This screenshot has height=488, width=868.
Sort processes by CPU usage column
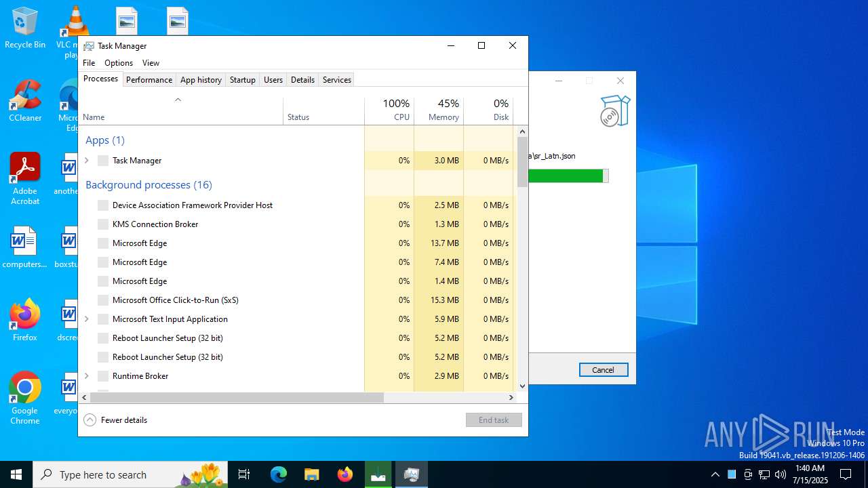point(389,111)
